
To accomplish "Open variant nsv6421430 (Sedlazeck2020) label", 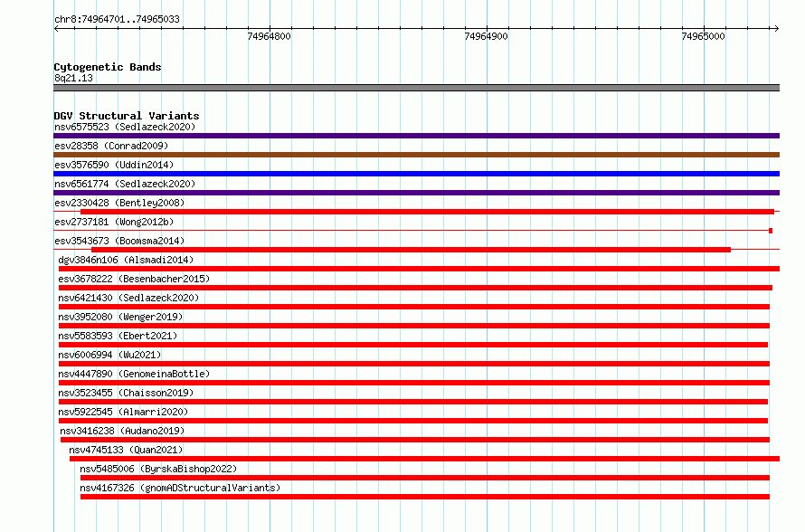I will [128, 298].
